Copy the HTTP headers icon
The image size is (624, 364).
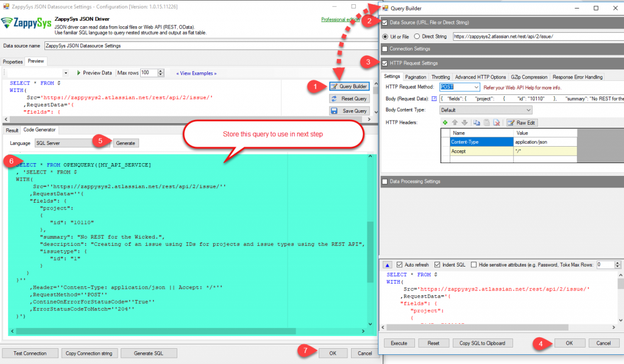tap(477, 123)
